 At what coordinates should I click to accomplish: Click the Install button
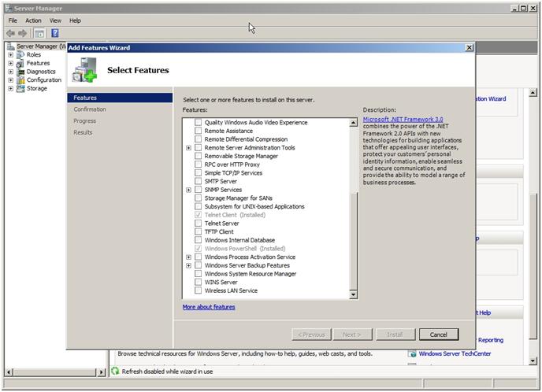tap(395, 335)
